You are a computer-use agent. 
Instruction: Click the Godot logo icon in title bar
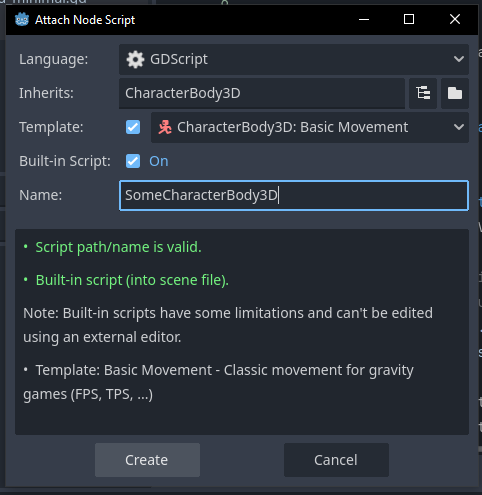point(22,19)
